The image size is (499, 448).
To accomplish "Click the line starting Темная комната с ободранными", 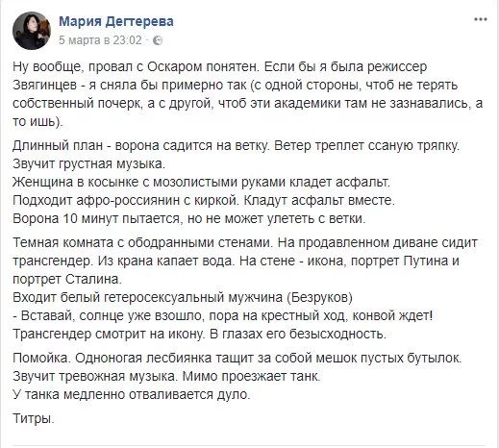I will pyautogui.click(x=245, y=242).
